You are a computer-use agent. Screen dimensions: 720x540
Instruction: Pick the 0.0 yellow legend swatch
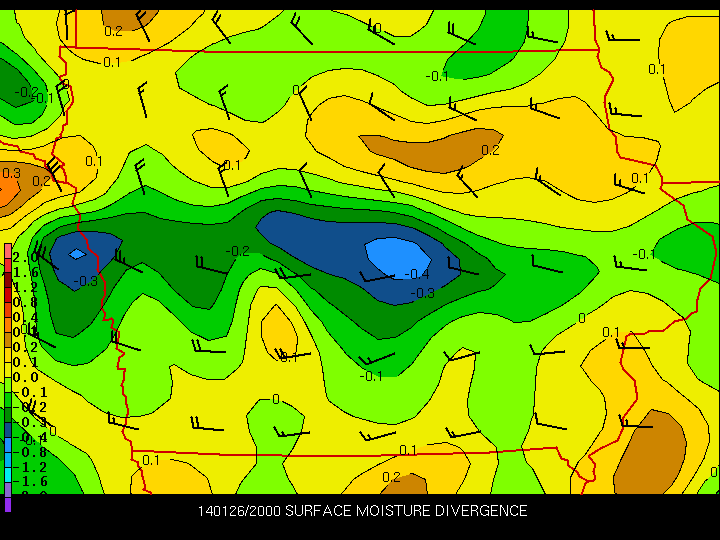[x=8, y=377]
